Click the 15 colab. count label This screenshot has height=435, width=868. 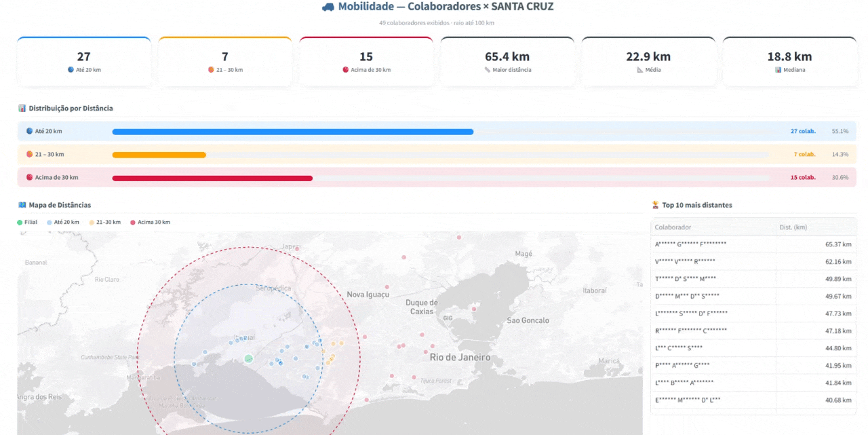pyautogui.click(x=803, y=177)
